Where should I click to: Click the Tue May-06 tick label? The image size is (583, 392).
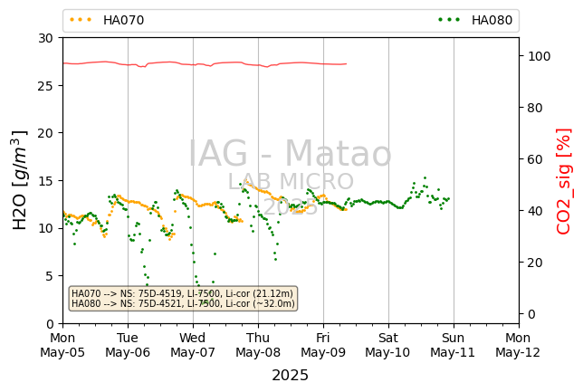(x=128, y=345)
